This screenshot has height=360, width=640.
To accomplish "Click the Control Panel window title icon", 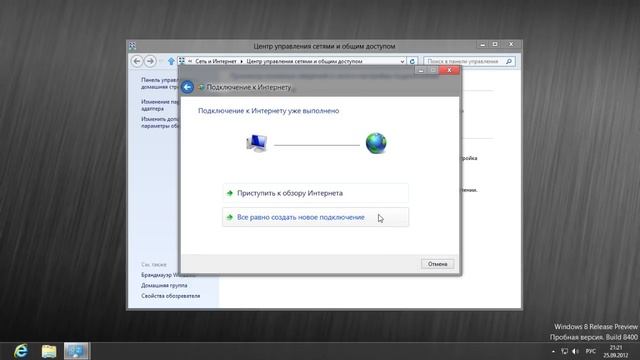I will 133,46.
